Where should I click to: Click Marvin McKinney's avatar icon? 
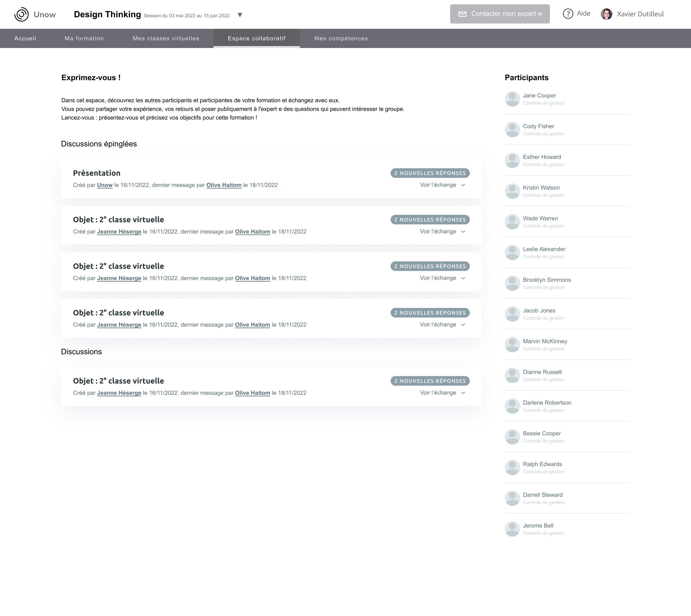click(512, 345)
